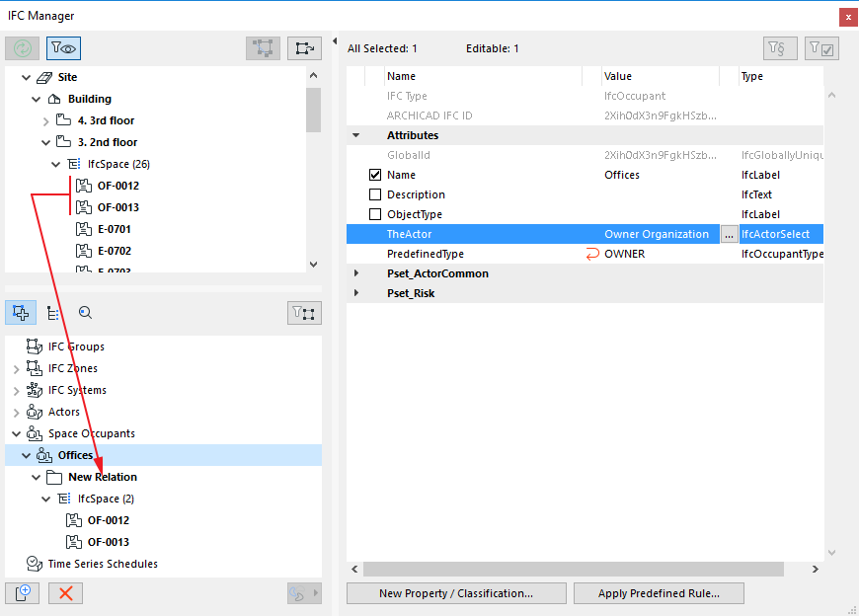The height and width of the screenshot is (616, 859).
Task: Collapse the New Relation folder
Action: pyautogui.click(x=37, y=478)
